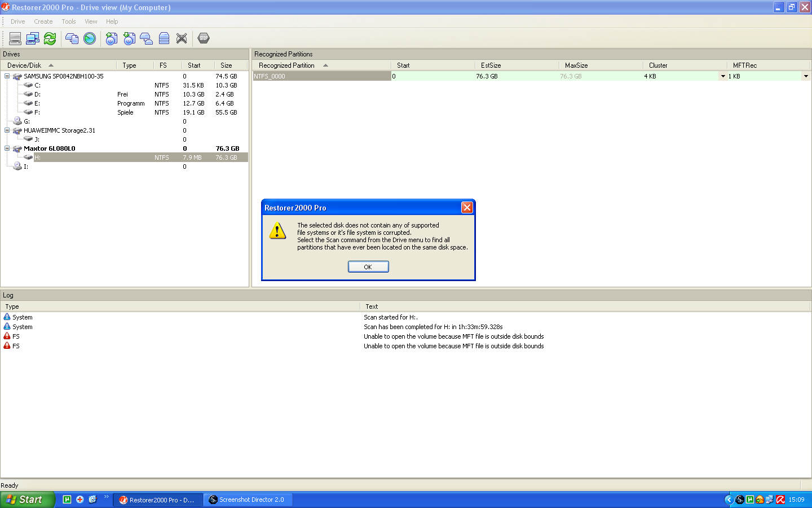Click 'Scan started for H:.' log entry
Screen dimensions: 812x508
point(391,317)
